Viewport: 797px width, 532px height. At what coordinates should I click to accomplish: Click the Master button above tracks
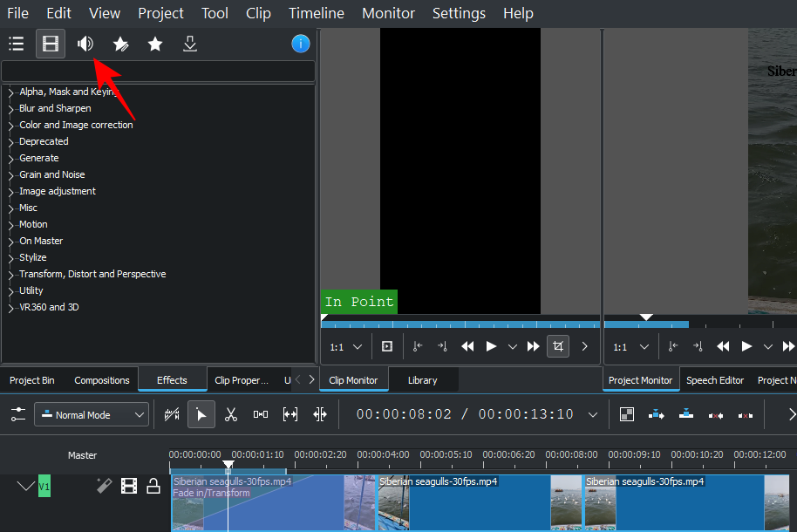[x=83, y=455]
